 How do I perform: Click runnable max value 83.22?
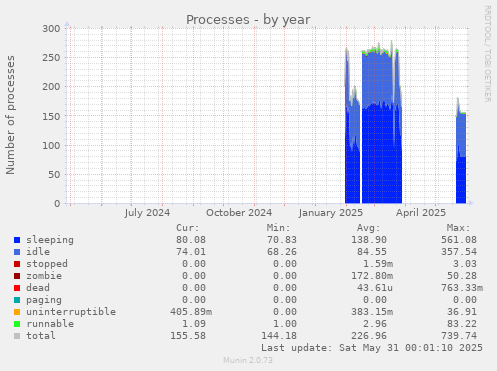tap(462, 324)
